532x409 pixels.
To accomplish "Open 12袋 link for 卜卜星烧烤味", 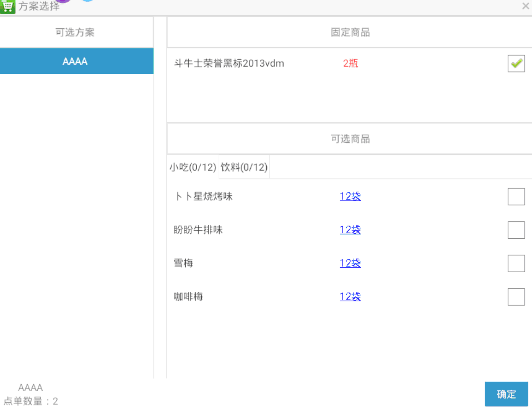I will pyautogui.click(x=350, y=196).
